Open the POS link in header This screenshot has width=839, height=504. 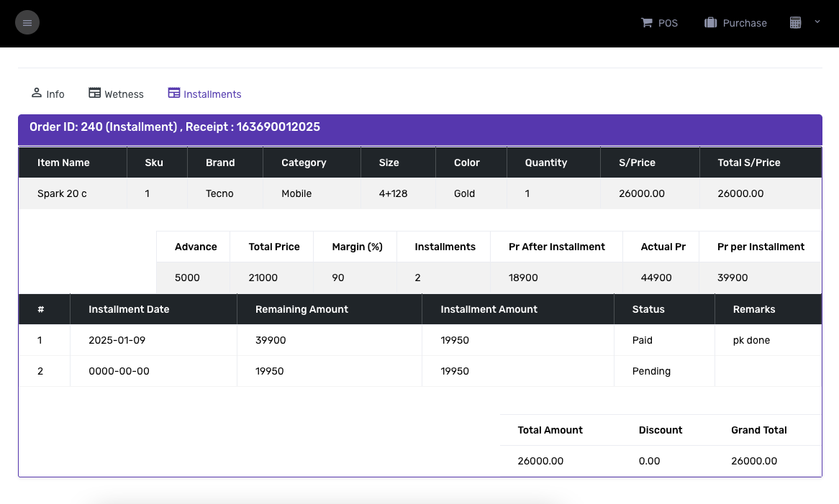tap(660, 23)
